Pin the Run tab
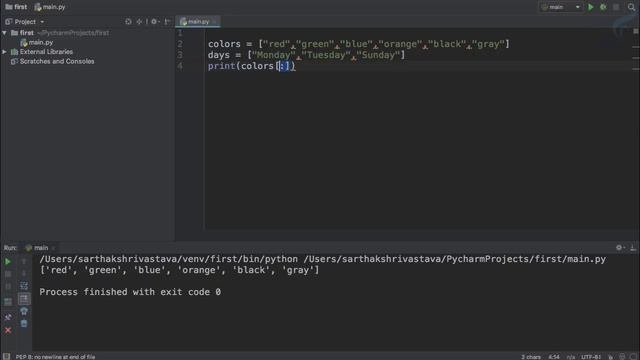This screenshot has height=360, width=640. pos(8,317)
